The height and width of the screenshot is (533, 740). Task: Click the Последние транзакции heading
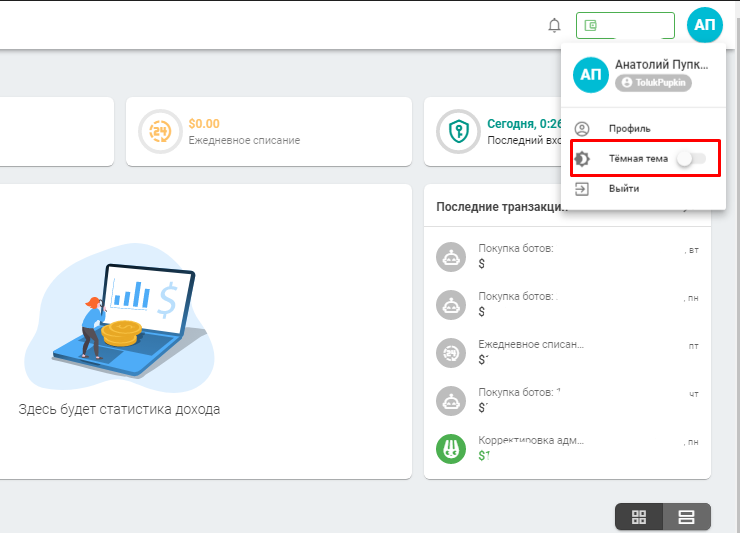500,207
